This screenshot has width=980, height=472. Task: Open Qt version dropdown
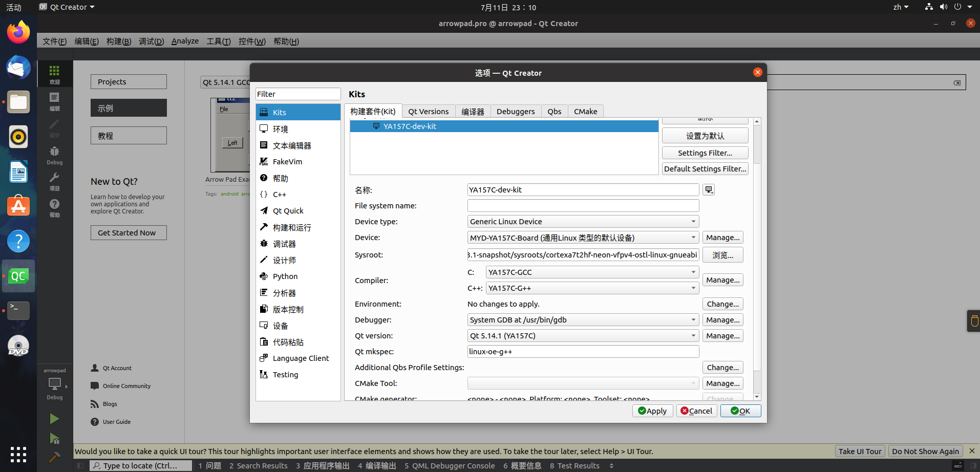[x=583, y=336]
